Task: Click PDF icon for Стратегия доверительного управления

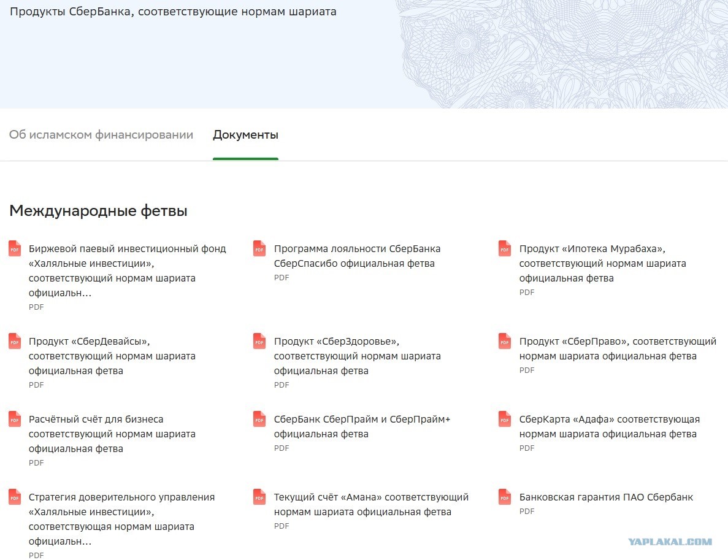Action: (15, 497)
